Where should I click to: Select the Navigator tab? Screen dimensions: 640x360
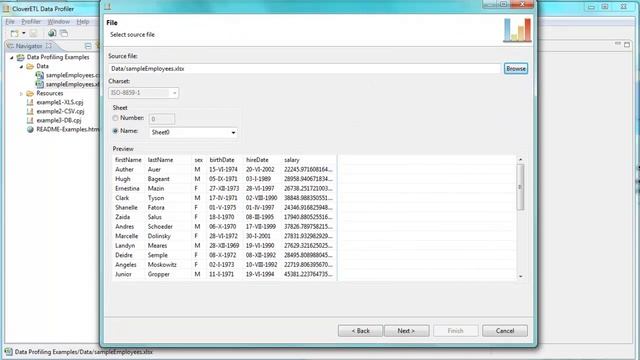pyautogui.click(x=29, y=46)
